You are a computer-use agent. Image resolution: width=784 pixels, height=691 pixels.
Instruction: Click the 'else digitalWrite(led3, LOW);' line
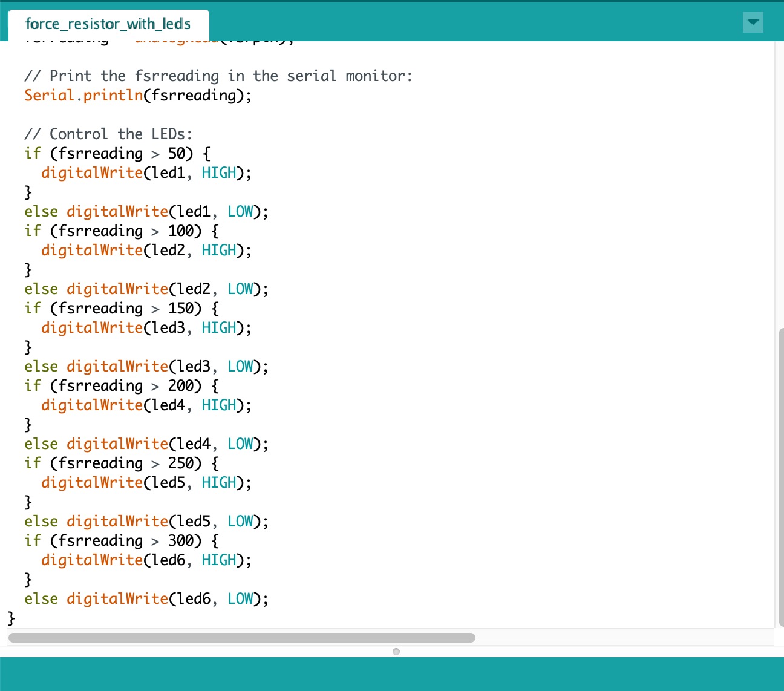click(x=146, y=367)
